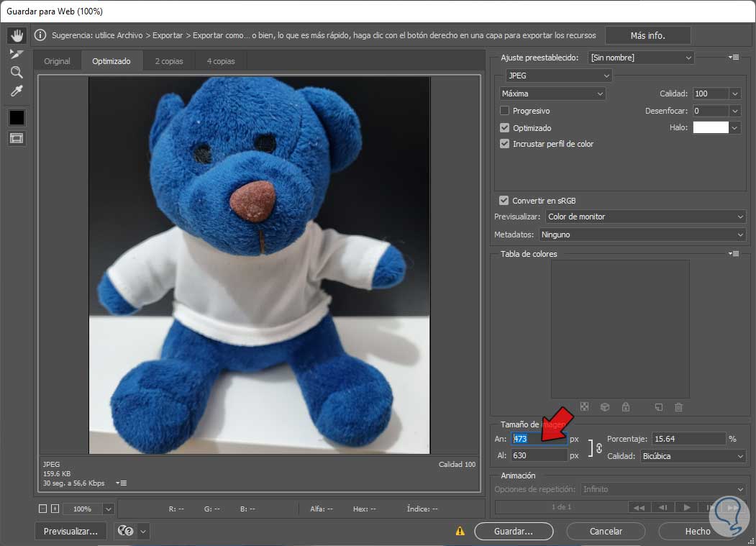
Task: Open the JPEG file format dropdown
Action: click(x=558, y=76)
